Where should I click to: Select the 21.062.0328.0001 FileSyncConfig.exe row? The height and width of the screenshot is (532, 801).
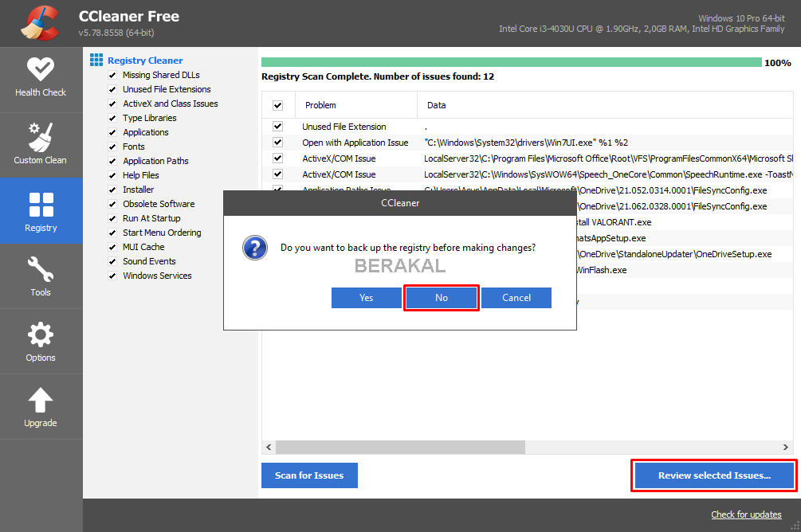(x=685, y=206)
